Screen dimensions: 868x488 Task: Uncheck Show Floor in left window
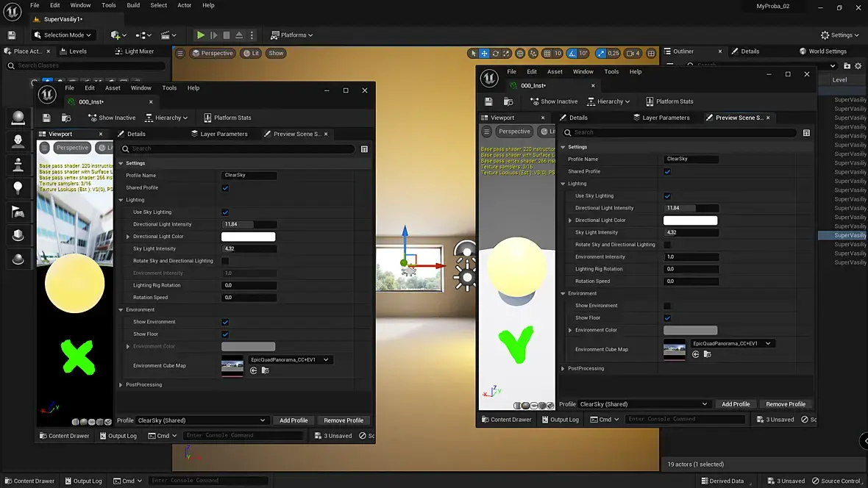click(x=225, y=334)
